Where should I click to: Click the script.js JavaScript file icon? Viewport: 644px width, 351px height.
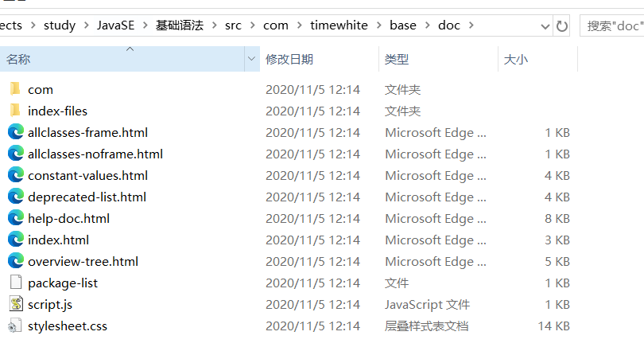pyautogui.click(x=15, y=304)
